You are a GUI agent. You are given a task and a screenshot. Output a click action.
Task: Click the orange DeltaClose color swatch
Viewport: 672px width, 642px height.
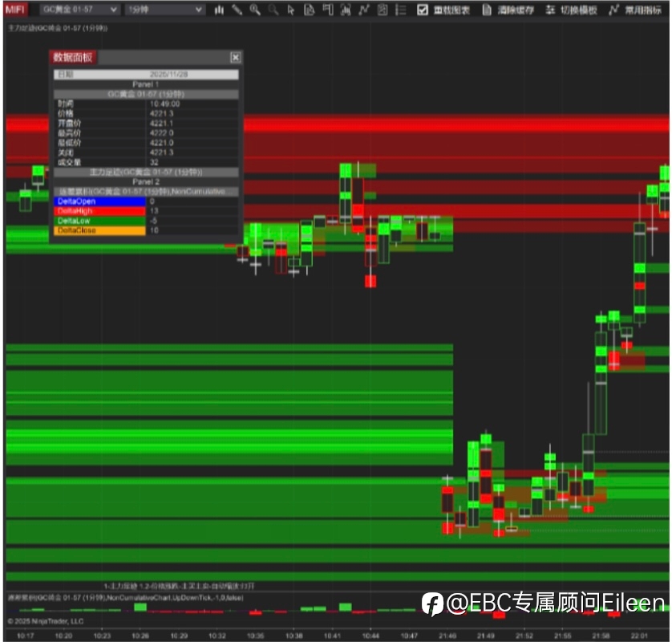tap(99, 230)
